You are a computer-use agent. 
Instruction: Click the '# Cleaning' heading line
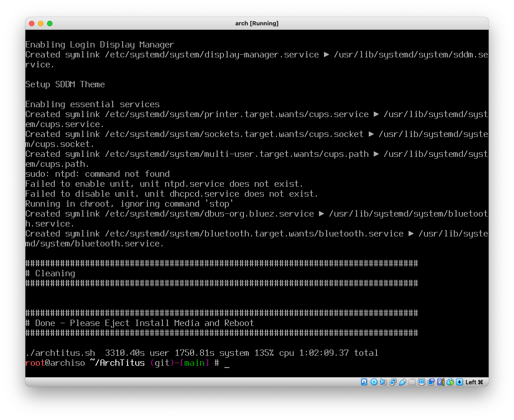point(50,273)
